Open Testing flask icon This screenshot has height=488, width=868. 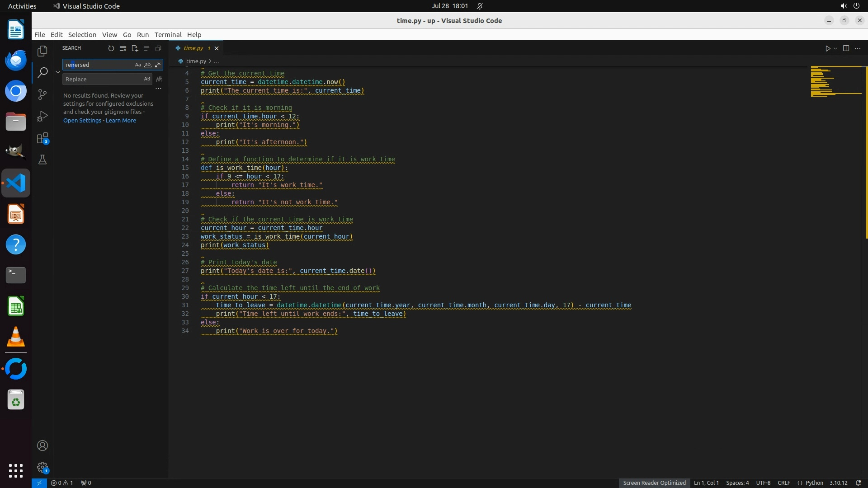[x=42, y=160]
